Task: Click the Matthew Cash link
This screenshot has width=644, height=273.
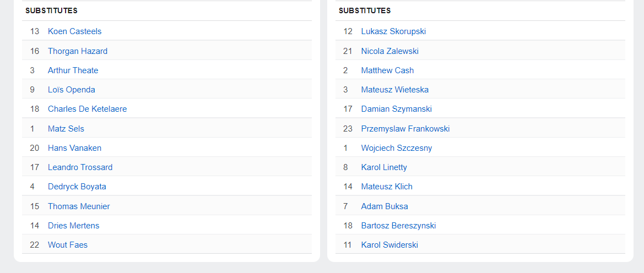Action: pos(387,70)
